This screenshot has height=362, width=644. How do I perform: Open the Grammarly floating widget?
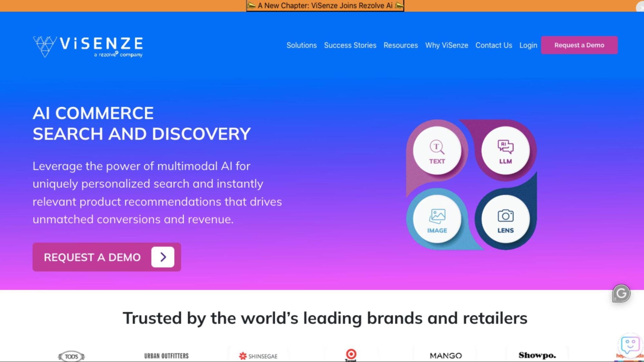click(x=621, y=293)
